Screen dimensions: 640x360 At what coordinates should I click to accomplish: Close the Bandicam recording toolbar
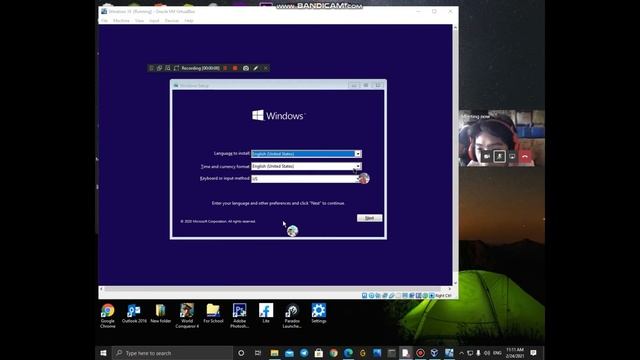[266, 68]
